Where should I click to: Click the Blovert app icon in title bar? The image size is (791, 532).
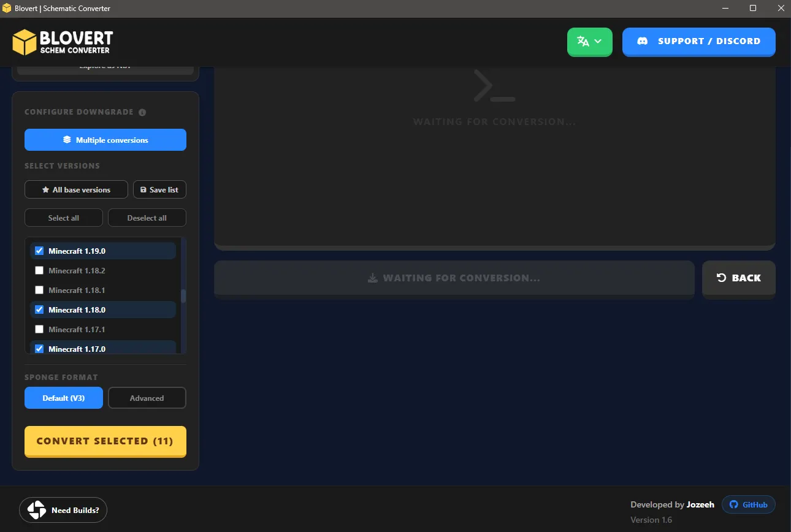7,9
